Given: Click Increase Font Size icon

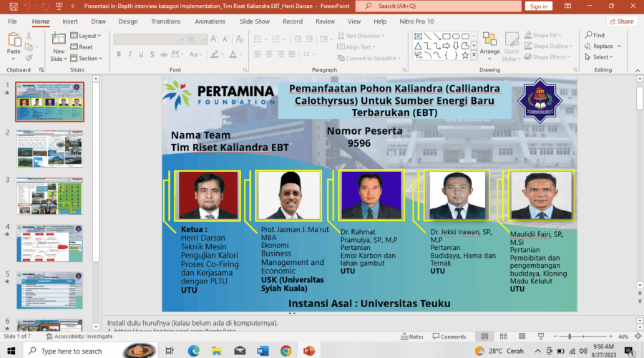Looking at the screenshot, I should (x=214, y=39).
